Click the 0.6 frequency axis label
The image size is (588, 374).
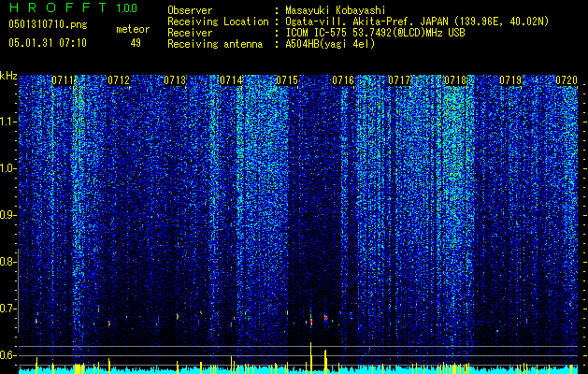6,355
